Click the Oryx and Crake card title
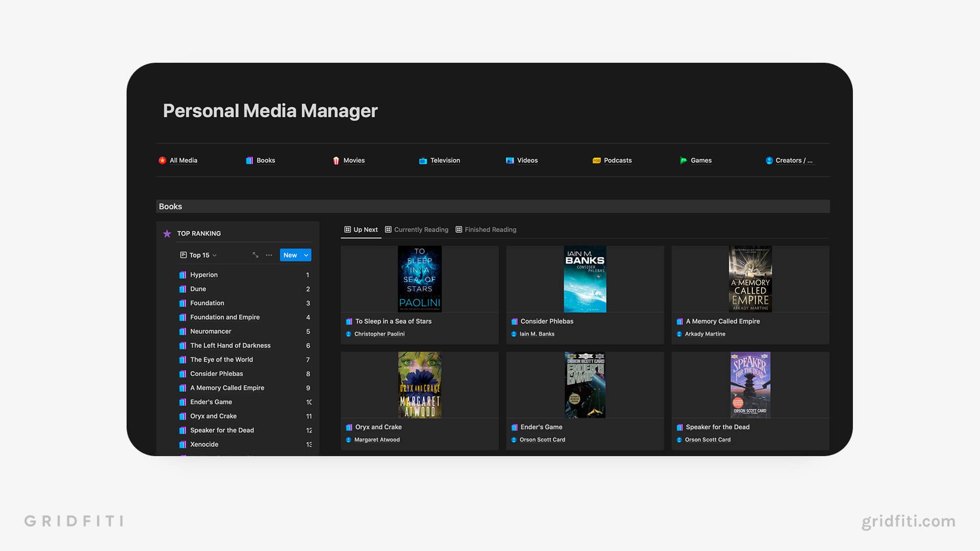Viewport: 980px width, 551px height. 378,427
